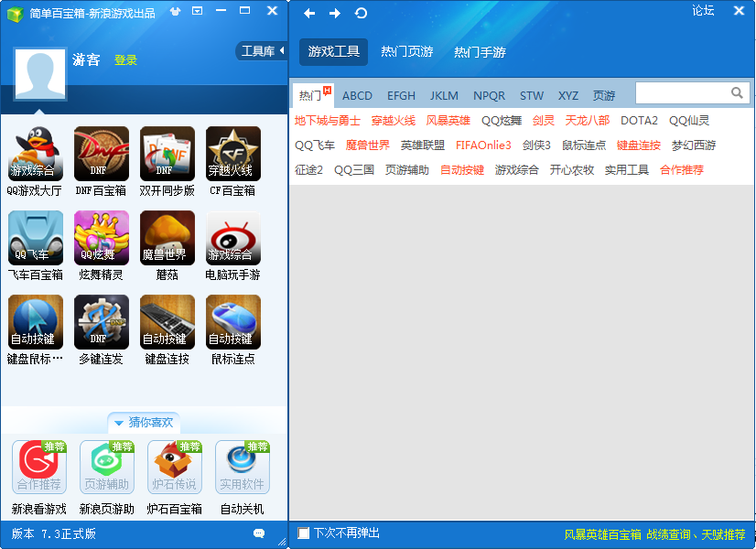Select the 热门 category tab
Viewport: 756px width, 549px height.
tap(314, 95)
